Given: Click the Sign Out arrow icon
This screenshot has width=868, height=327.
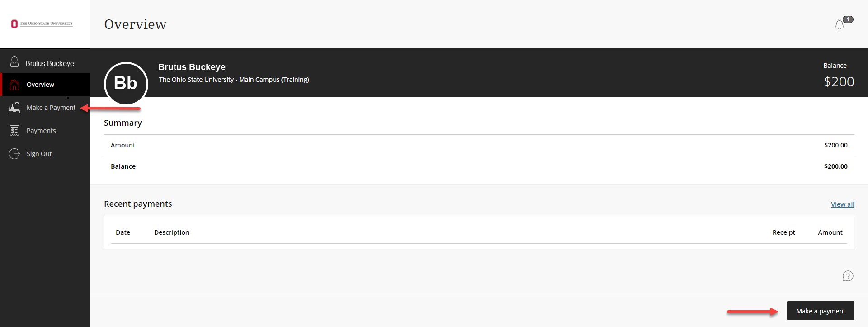Looking at the screenshot, I should coord(14,154).
